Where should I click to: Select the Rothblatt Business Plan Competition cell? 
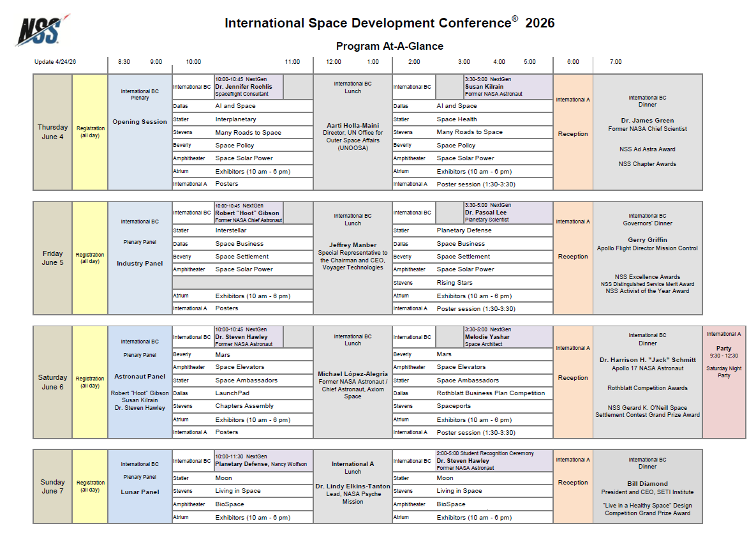491,393
